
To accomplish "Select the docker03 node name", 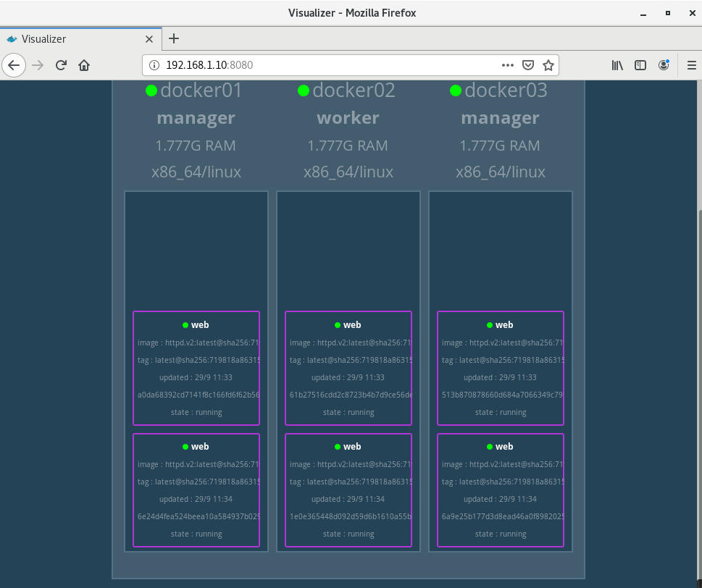I will click(506, 91).
